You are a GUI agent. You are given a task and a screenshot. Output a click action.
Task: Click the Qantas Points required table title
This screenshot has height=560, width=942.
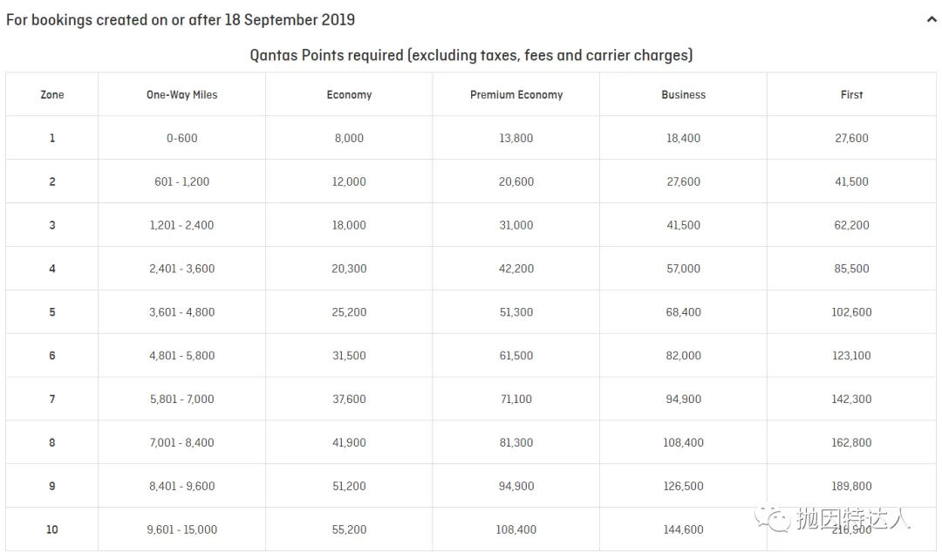471,55
